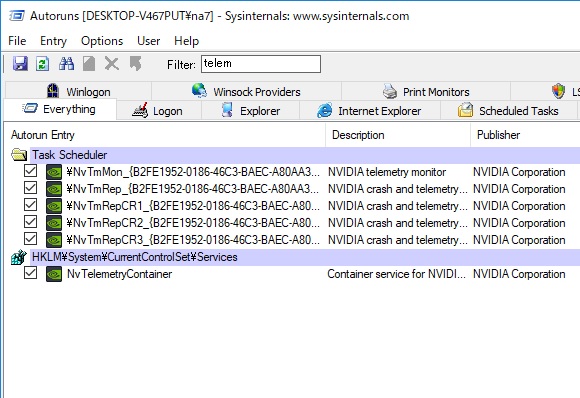580x398 pixels.
Task: Switch to the Logon tab
Action: click(159, 110)
